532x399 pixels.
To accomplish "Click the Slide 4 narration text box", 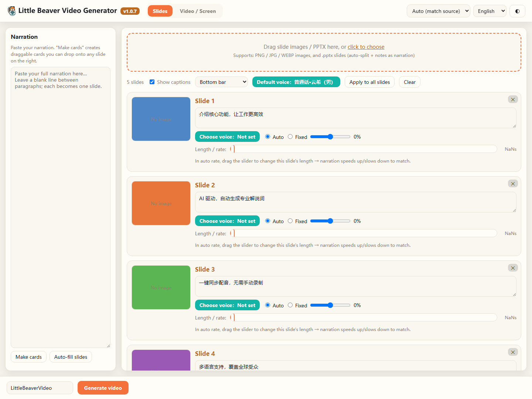I will [356, 365].
